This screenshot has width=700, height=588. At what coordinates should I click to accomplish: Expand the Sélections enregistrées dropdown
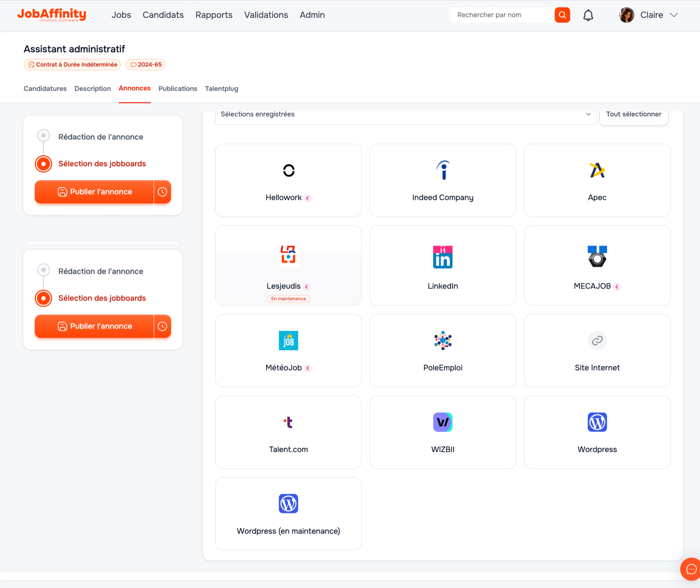pos(406,114)
